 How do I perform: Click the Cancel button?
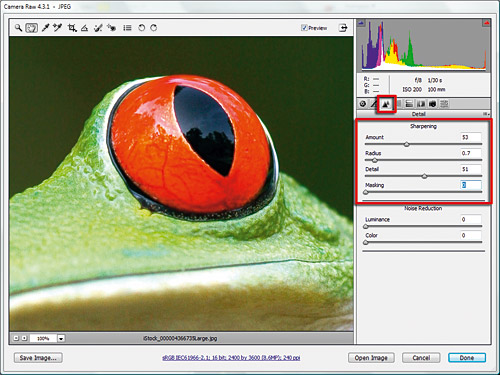pos(421,358)
